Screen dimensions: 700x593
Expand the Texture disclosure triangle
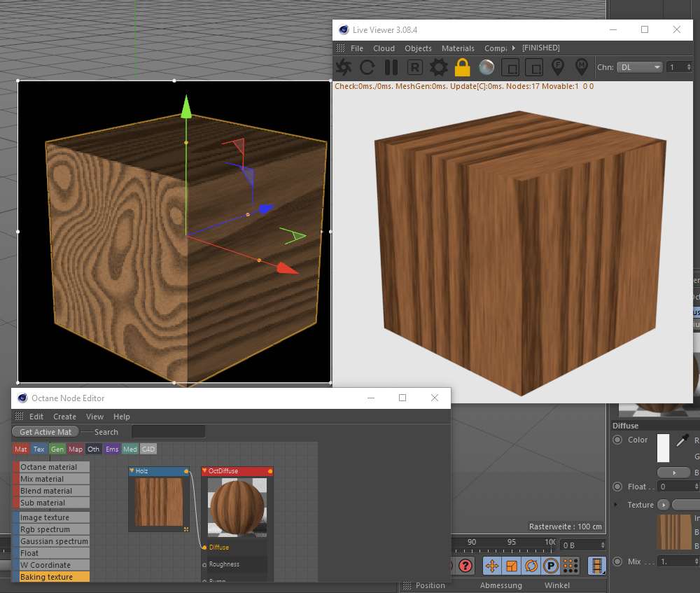click(x=616, y=505)
